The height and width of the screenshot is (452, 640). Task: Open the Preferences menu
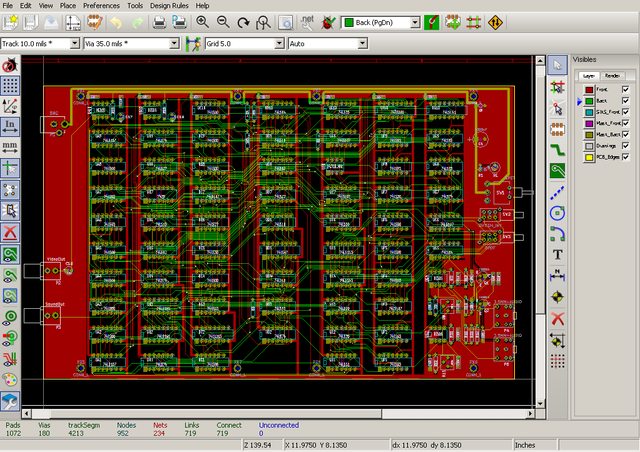[x=101, y=5]
